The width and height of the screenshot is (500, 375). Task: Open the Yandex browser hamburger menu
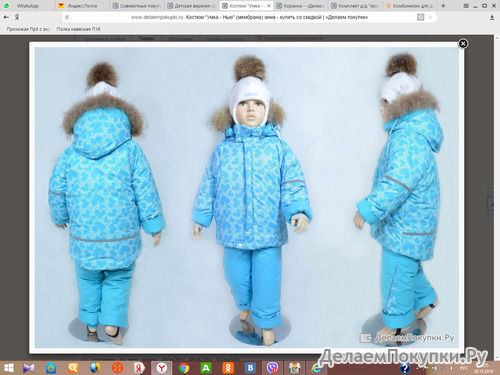click(466, 6)
